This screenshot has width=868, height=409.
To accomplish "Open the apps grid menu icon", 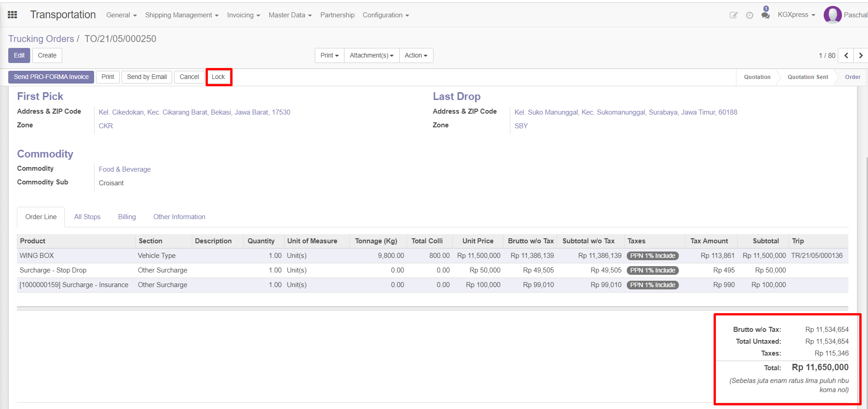I will click(x=12, y=15).
